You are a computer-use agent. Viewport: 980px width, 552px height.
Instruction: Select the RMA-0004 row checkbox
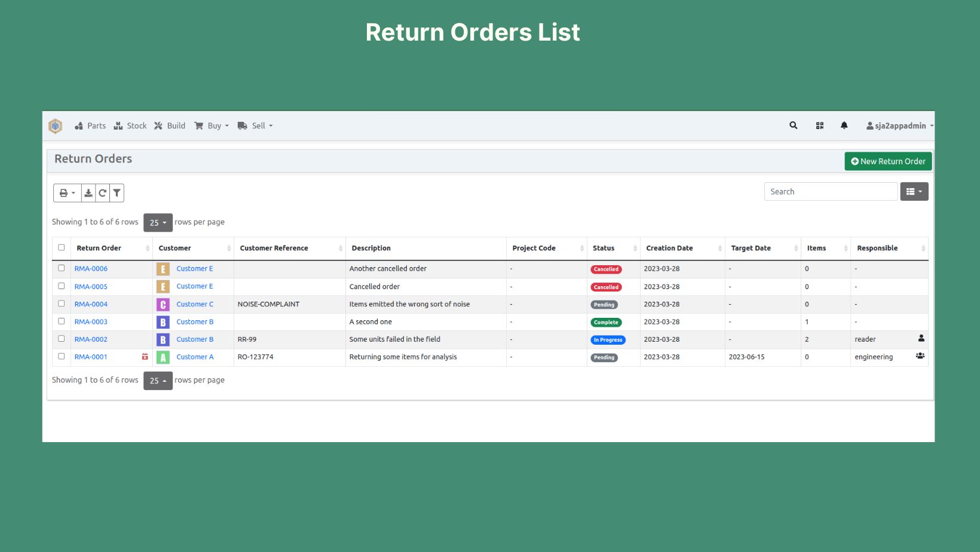tap(61, 303)
